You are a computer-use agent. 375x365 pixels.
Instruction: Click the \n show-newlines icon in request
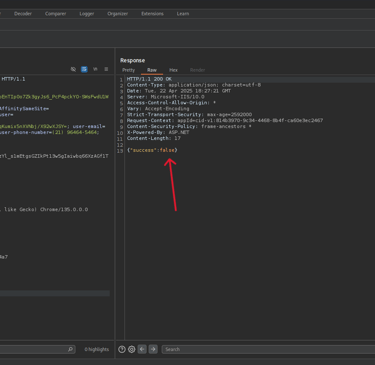95,69
